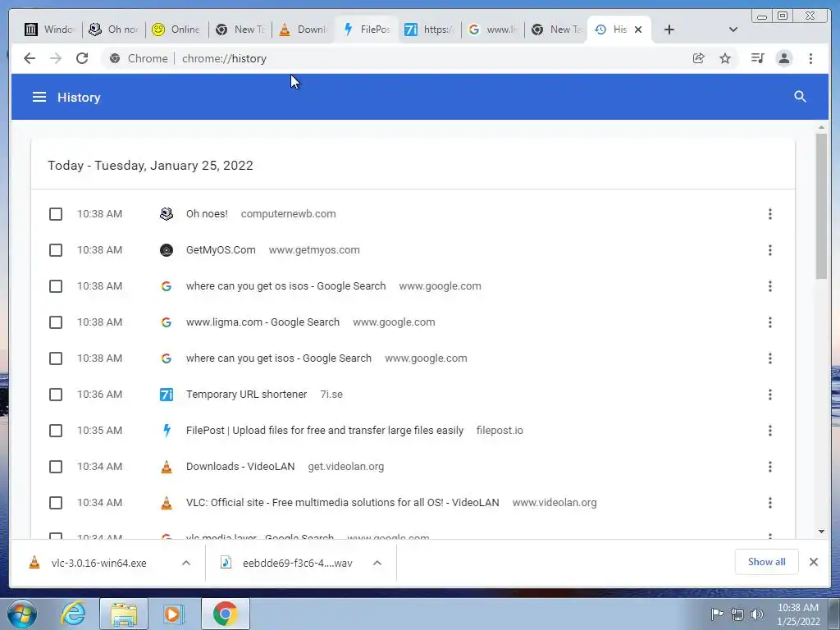Open the eebdde69-f3c6 wav download

click(297, 563)
